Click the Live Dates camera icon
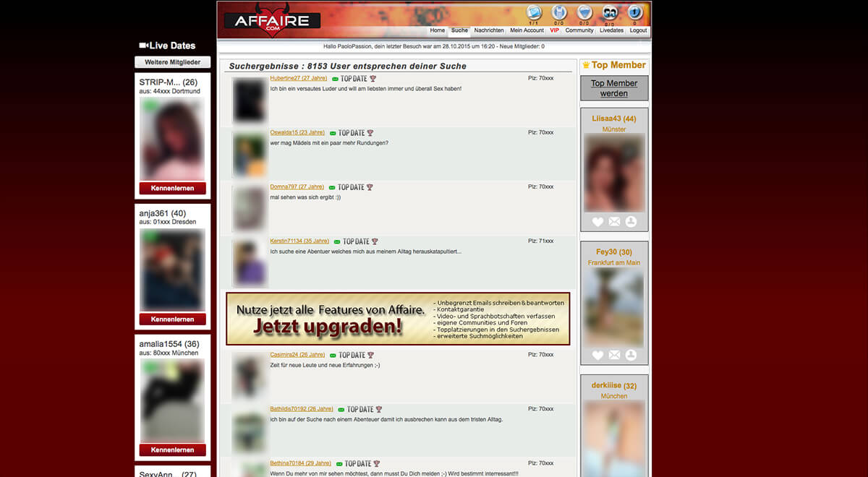The height and width of the screenshot is (477, 868). tap(143, 46)
